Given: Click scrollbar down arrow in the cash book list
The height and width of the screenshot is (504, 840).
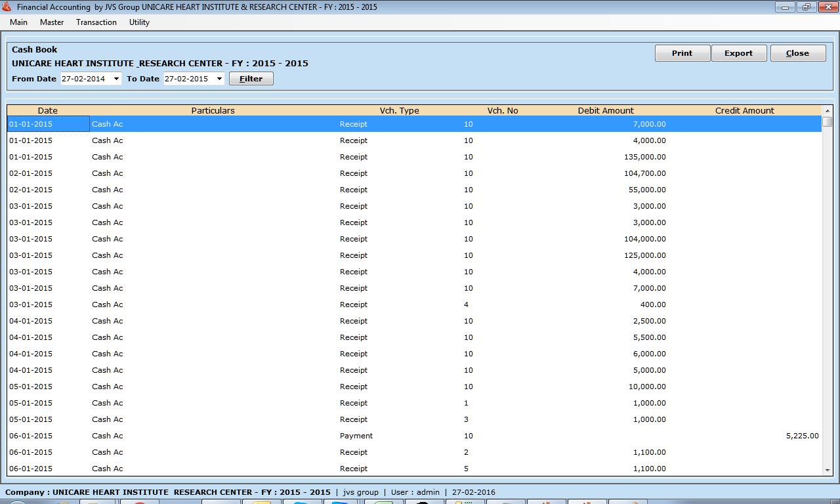Looking at the screenshot, I should click(x=827, y=470).
